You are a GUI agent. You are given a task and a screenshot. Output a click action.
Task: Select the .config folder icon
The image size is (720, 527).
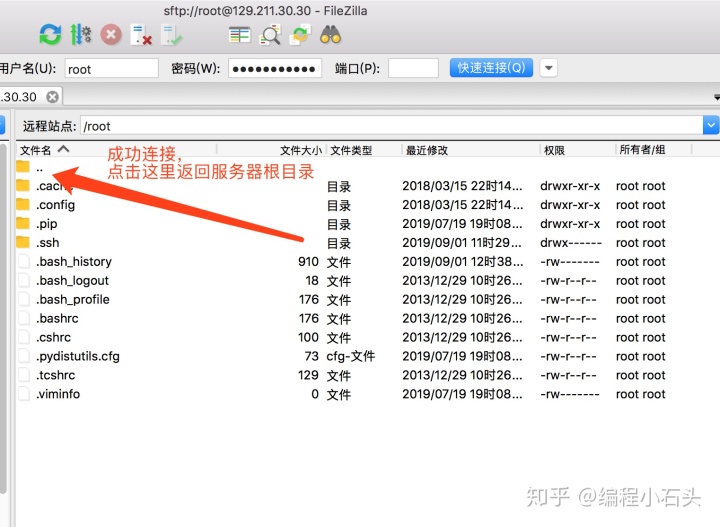click(x=23, y=204)
